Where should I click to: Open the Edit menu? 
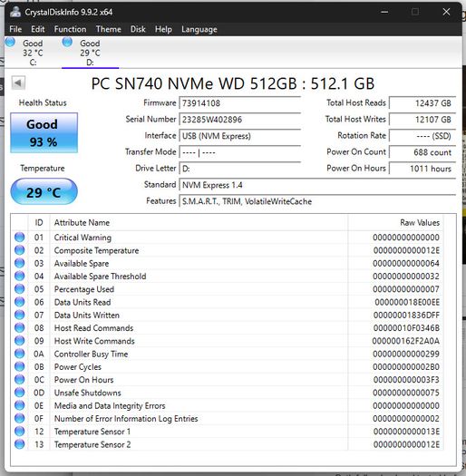coord(38,29)
